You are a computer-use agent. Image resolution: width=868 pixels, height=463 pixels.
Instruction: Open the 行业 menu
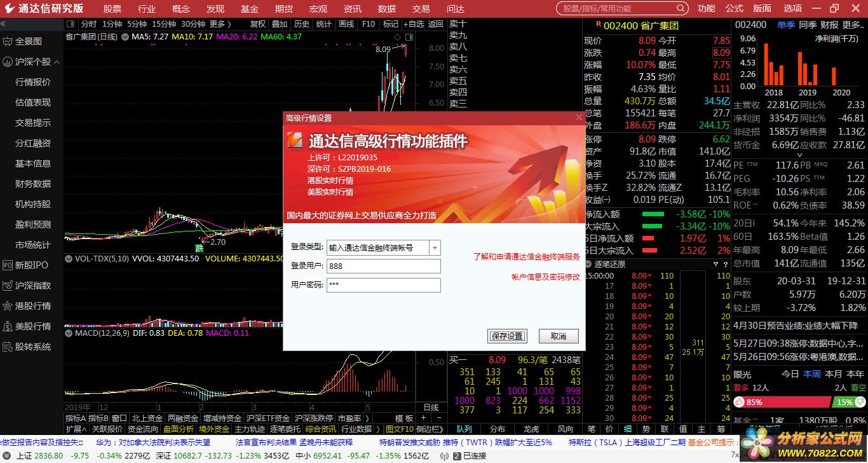coord(147,9)
